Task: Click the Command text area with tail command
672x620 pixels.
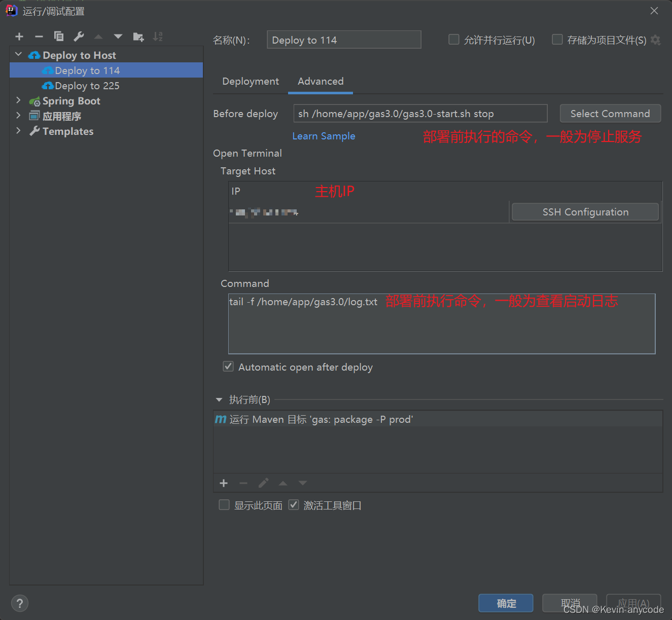Action: click(x=442, y=323)
